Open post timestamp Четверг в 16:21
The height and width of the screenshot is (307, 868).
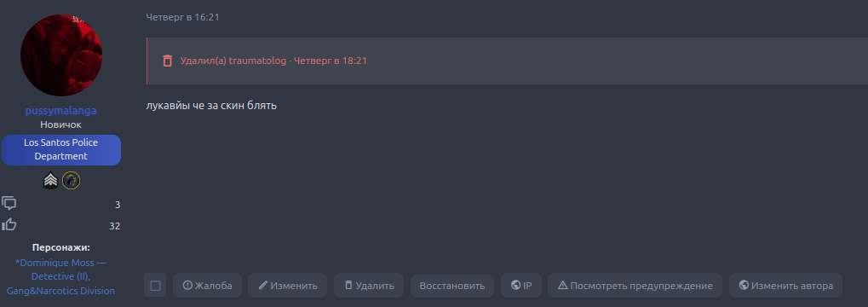click(x=182, y=17)
